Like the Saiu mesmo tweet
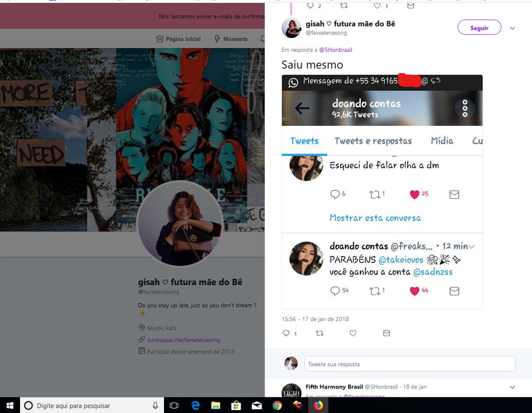The width and height of the screenshot is (532, 413). [353, 333]
